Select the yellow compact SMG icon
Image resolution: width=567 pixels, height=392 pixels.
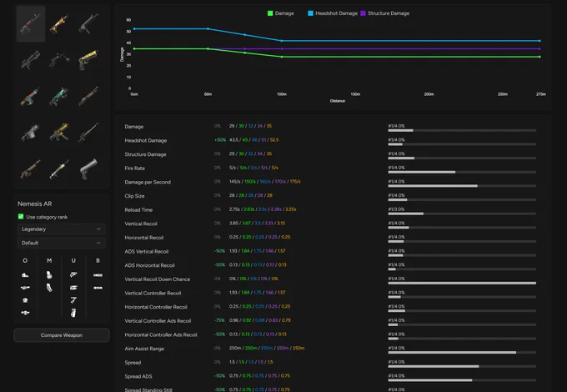(60, 133)
